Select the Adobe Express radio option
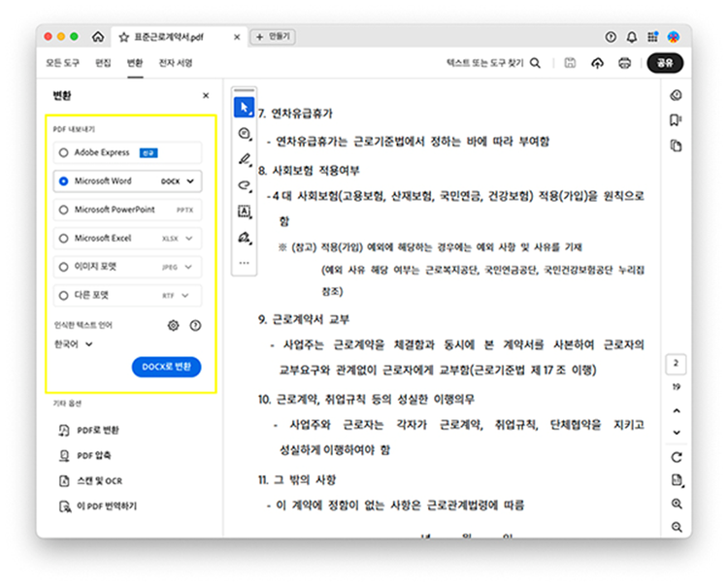Image resolution: width=728 pixels, height=586 pixels. 64,152
